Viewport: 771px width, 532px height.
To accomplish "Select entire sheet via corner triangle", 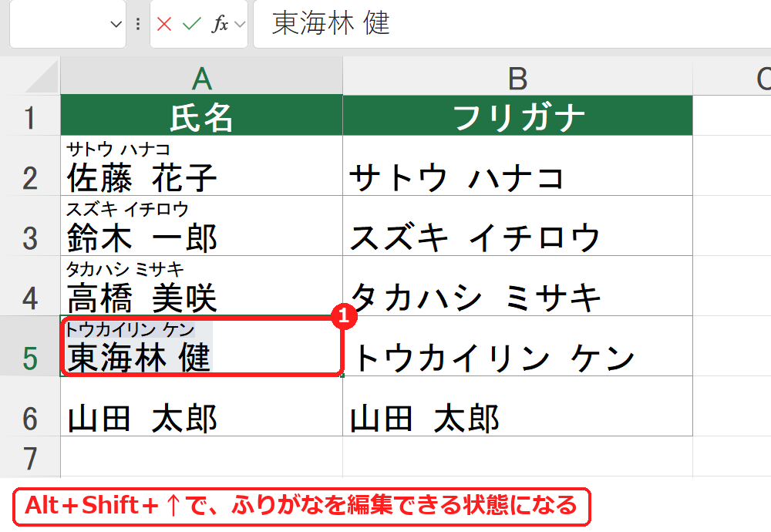I will 42,76.
